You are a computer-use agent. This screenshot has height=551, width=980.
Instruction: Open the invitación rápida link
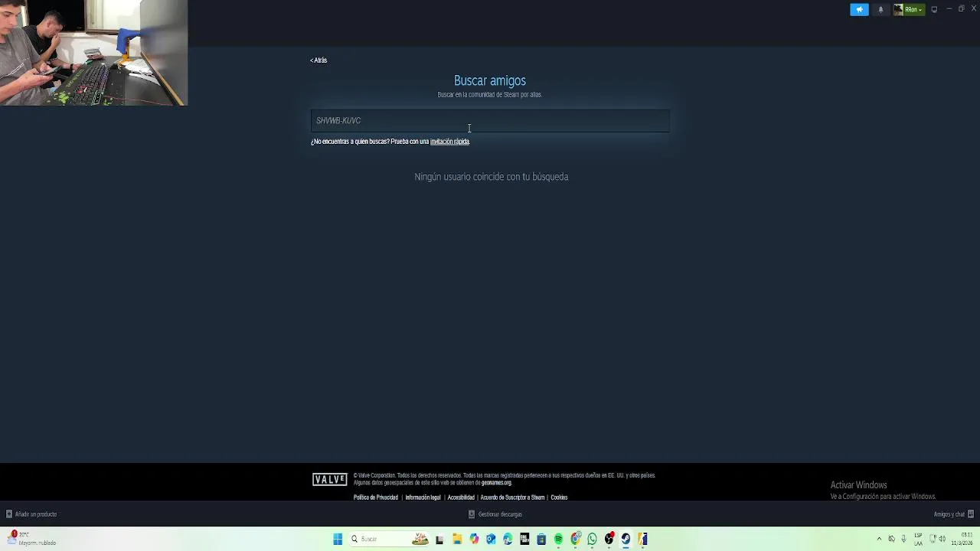click(x=449, y=142)
